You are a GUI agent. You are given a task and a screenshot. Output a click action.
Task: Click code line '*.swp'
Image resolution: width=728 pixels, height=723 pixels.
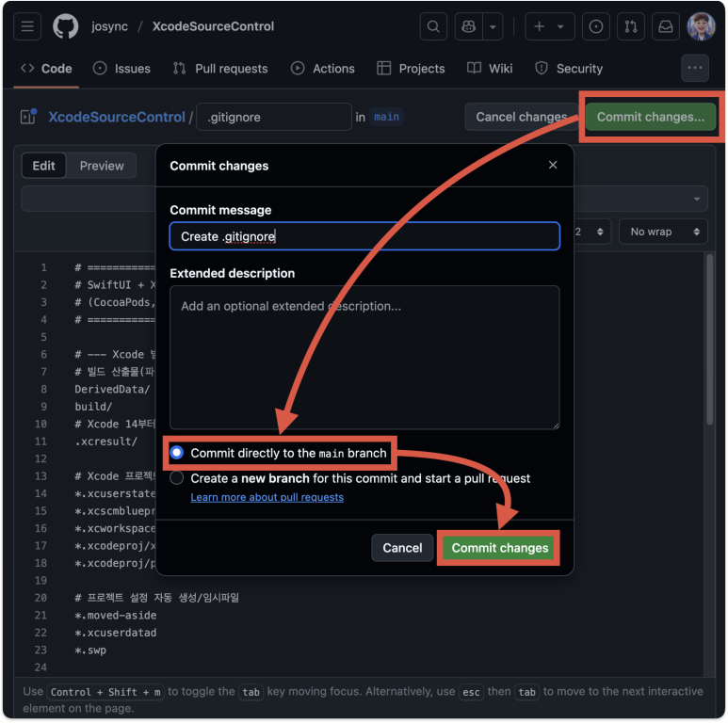90,651
